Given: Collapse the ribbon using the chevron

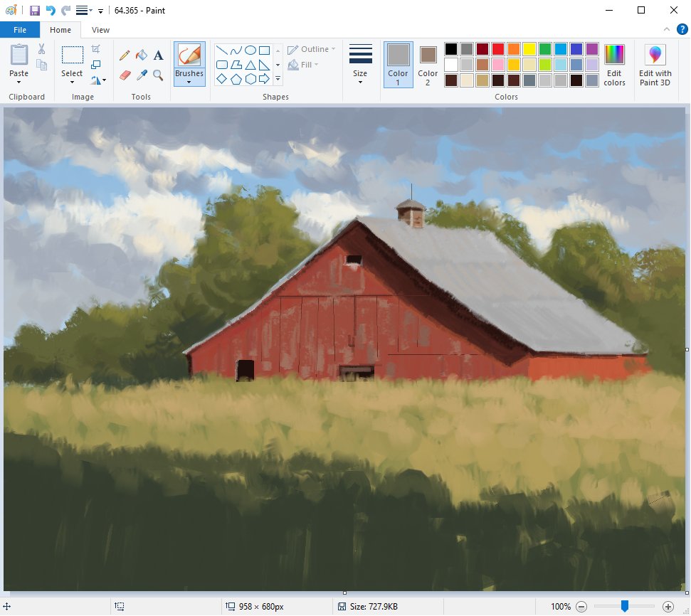Looking at the screenshot, I should (x=666, y=30).
